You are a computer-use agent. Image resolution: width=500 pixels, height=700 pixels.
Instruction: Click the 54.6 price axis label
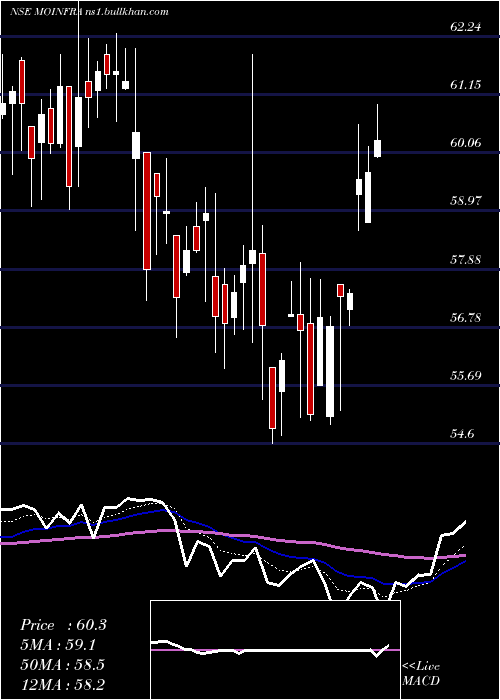coord(462,434)
